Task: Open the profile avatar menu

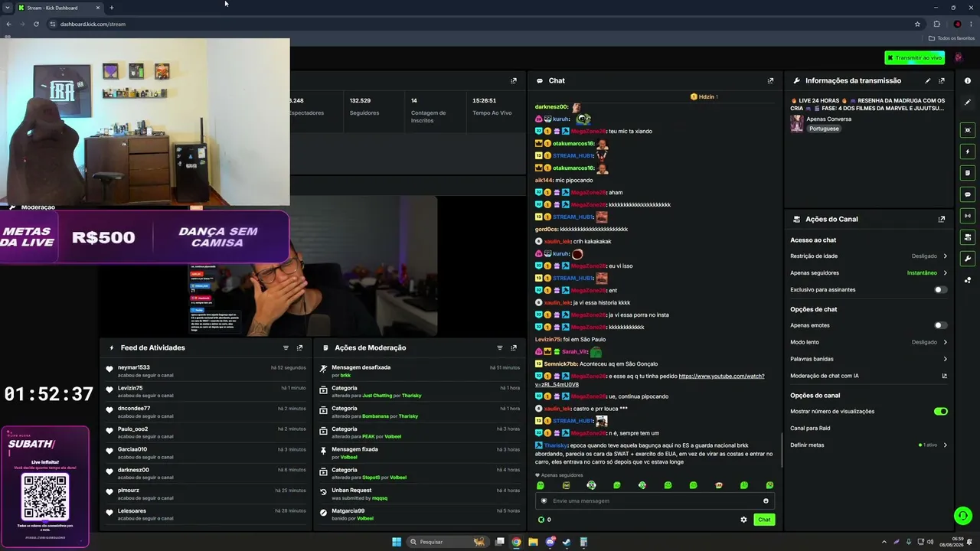Action: pos(958,57)
